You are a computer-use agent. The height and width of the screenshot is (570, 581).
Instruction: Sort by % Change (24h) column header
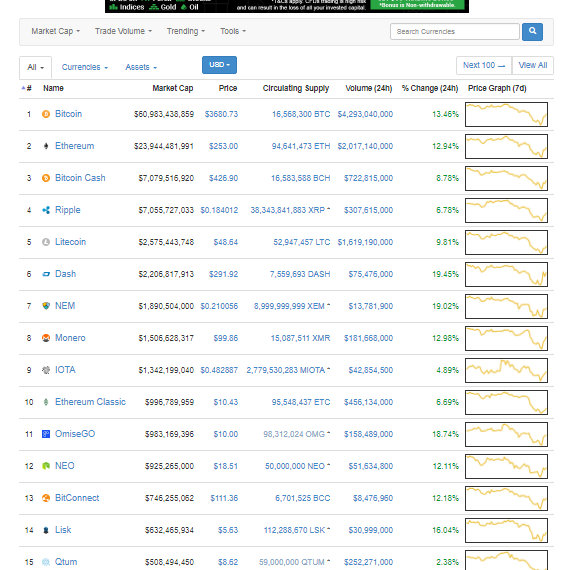pyautogui.click(x=430, y=88)
